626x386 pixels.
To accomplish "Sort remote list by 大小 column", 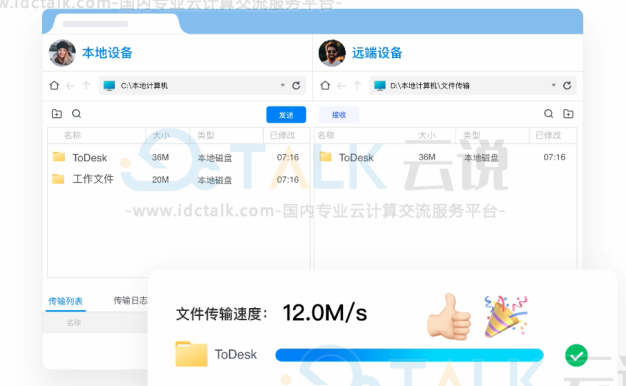I will 427,135.
